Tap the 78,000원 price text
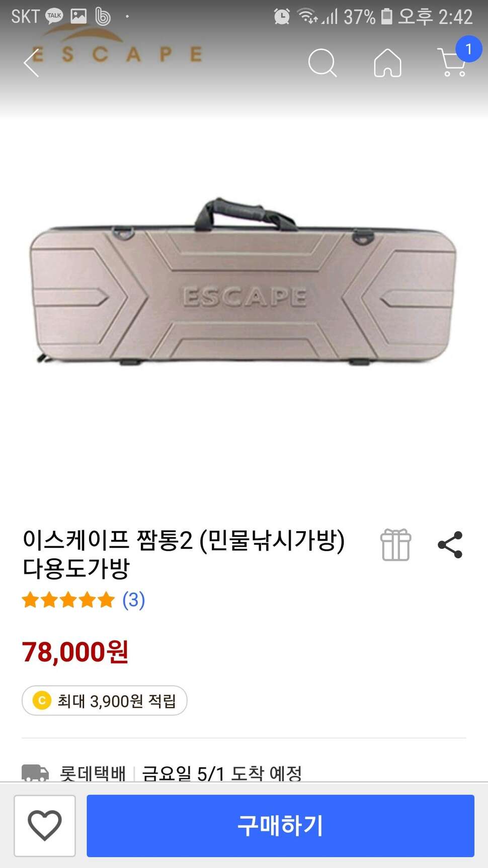 coord(75,652)
